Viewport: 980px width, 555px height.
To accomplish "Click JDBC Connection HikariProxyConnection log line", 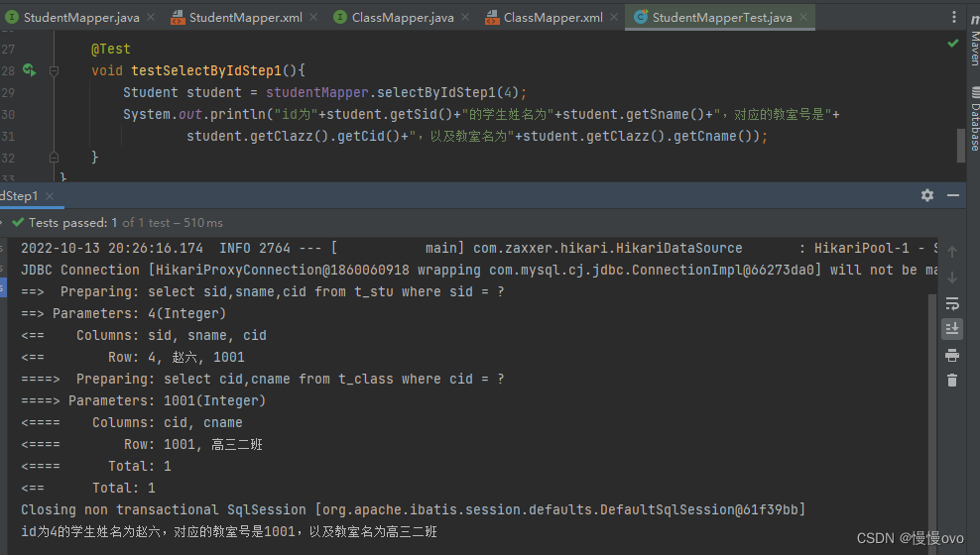I will click(479, 270).
